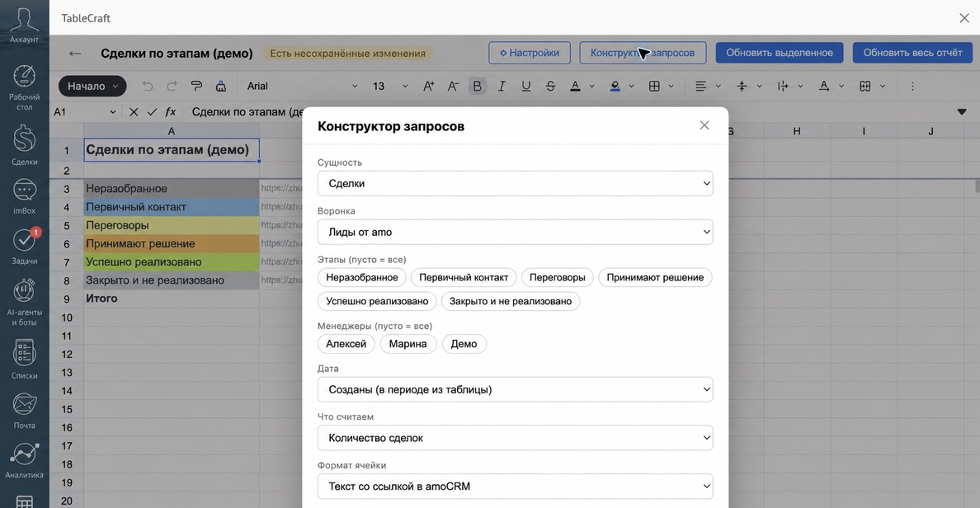Viewport: 980px width, 508px height.
Task: Click the horizontal align icon
Action: click(700, 87)
